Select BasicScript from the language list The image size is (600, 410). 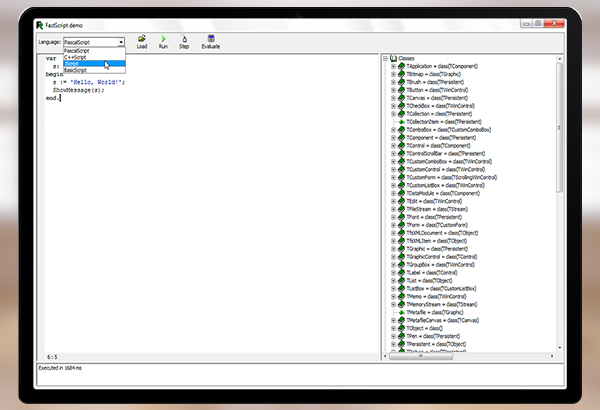click(x=82, y=70)
